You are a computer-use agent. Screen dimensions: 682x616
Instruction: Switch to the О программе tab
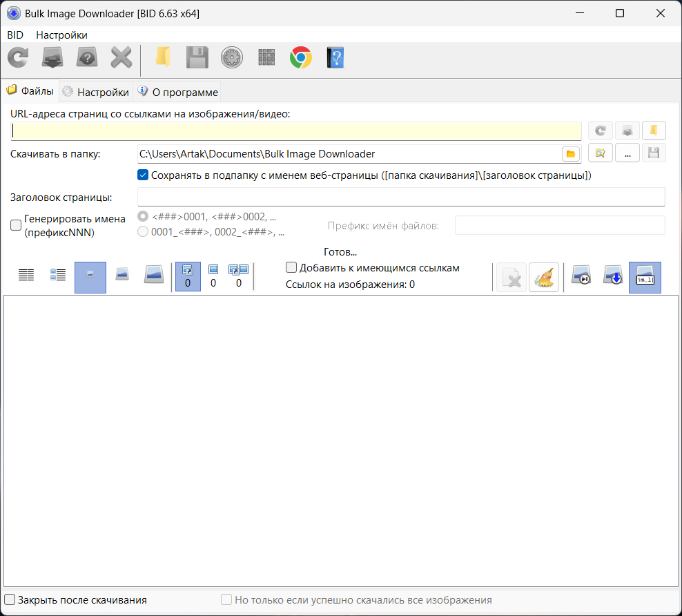click(177, 92)
